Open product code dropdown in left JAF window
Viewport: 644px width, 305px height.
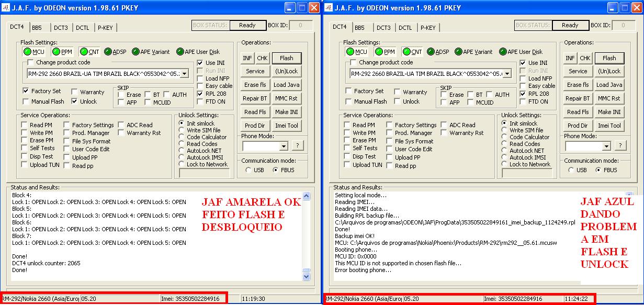click(x=184, y=74)
